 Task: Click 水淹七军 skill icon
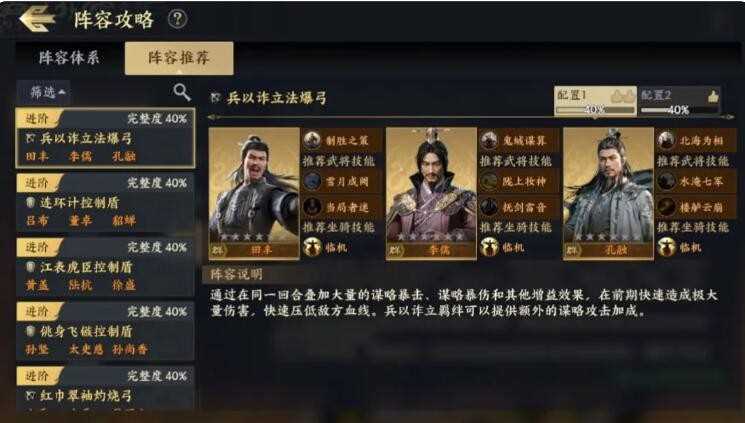[666, 181]
